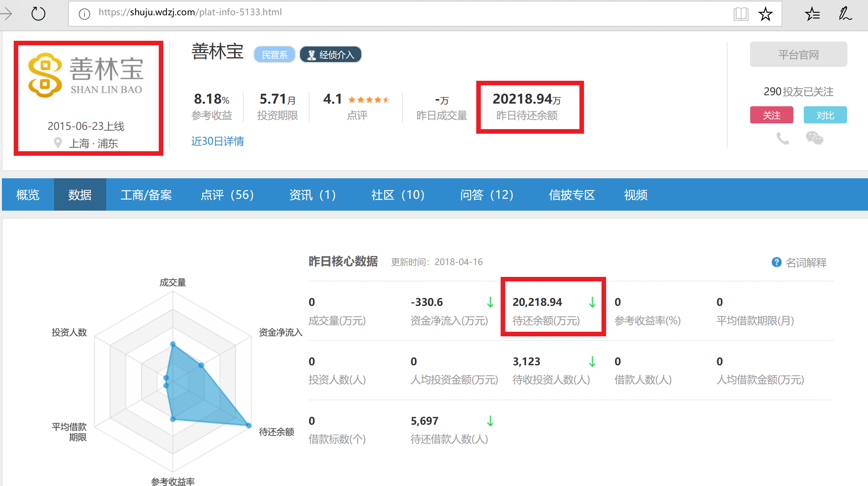Open the 近30日详情 link
868x486 pixels.
pyautogui.click(x=217, y=141)
